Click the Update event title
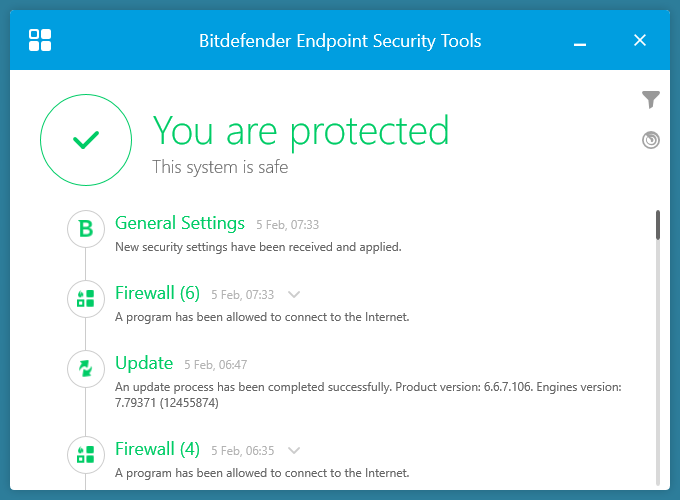Image resolution: width=680 pixels, height=500 pixels. tap(144, 363)
